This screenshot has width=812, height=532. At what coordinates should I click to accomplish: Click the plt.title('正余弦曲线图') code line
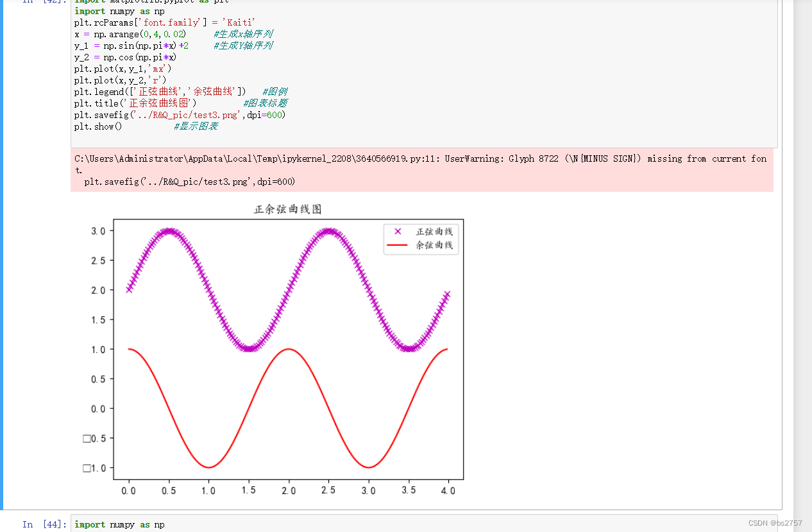pyautogui.click(x=180, y=103)
